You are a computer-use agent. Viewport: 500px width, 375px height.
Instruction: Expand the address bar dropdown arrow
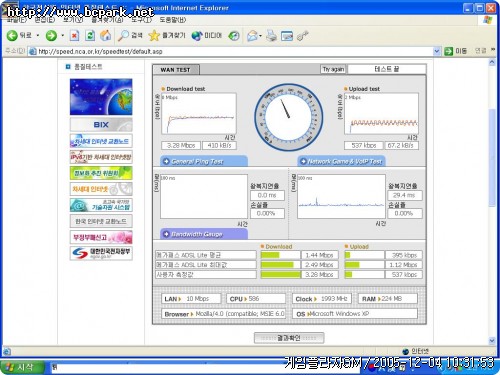pyautogui.click(x=437, y=51)
